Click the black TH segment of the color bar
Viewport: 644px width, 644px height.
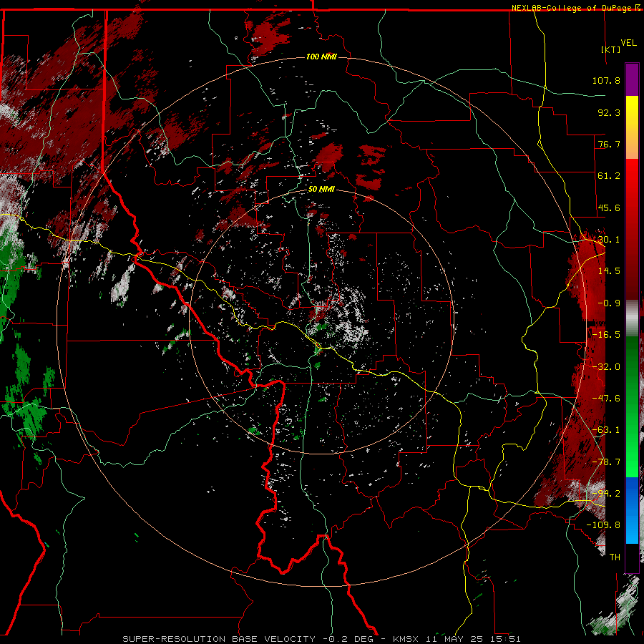[x=632, y=557]
